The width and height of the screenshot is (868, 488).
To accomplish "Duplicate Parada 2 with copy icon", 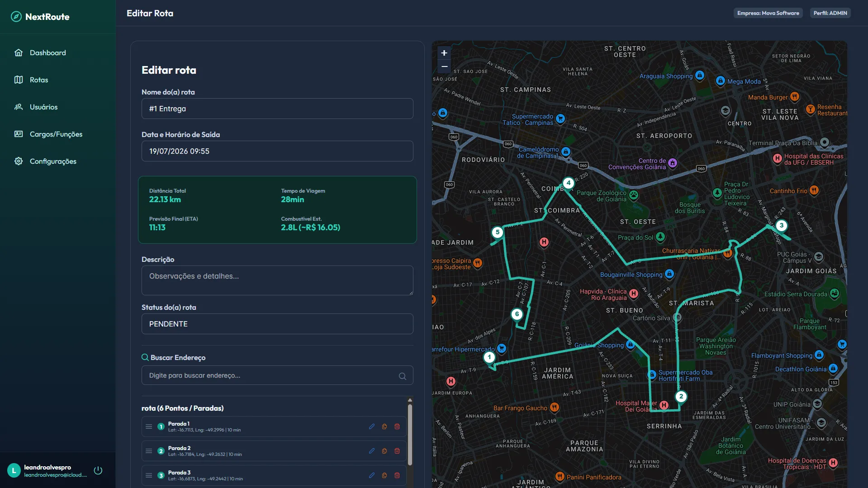I will [x=384, y=451].
